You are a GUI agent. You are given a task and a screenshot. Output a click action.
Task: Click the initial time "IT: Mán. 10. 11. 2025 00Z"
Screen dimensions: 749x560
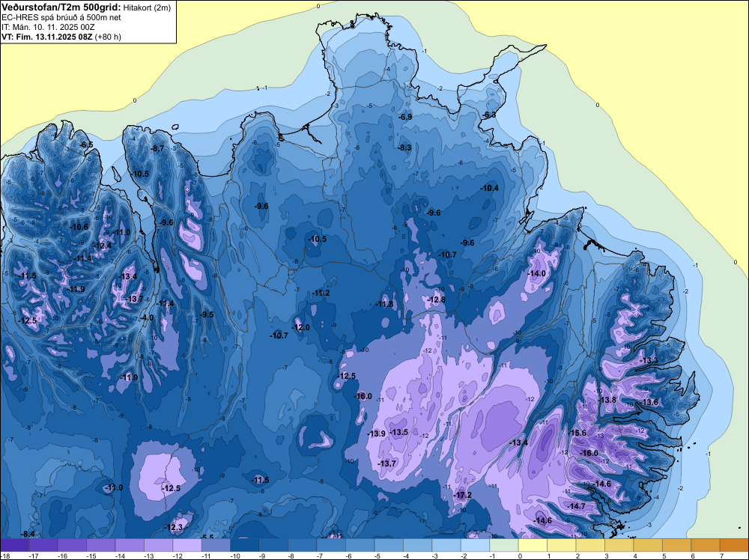(x=48, y=27)
